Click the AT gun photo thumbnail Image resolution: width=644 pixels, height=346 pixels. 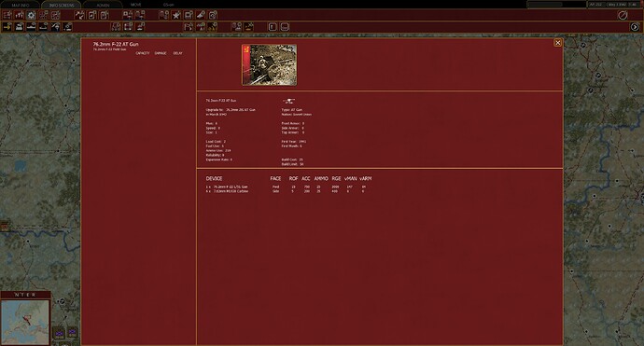(269, 65)
